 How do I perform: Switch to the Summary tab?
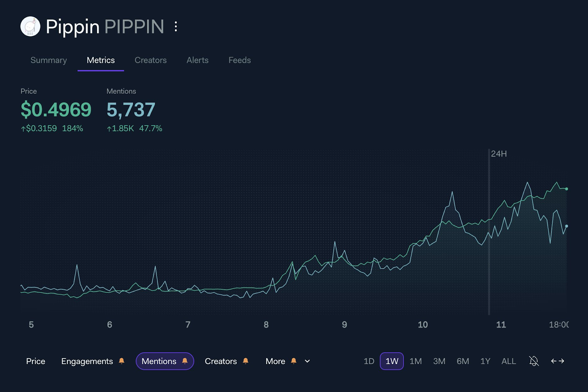click(x=48, y=60)
